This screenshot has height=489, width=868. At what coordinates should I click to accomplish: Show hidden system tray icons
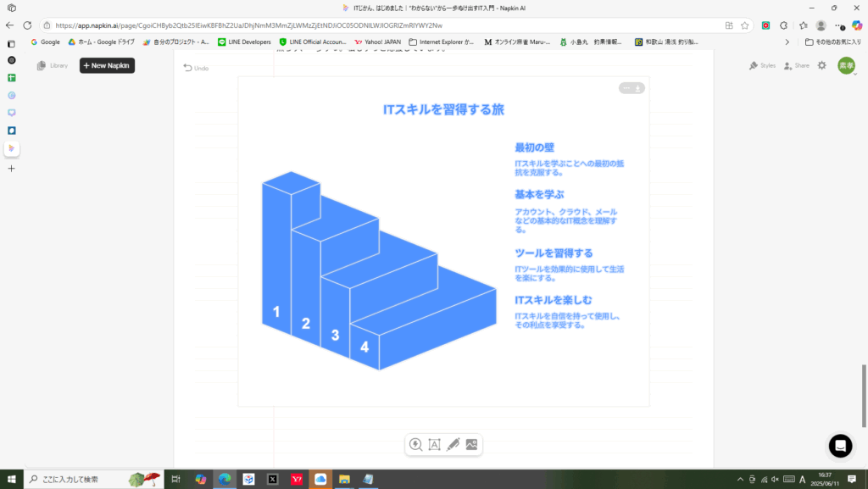tap(741, 479)
